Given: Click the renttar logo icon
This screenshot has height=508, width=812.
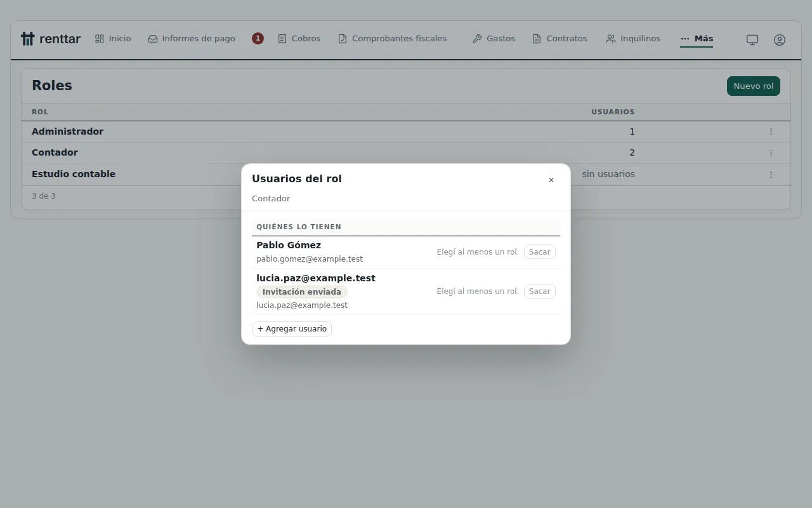Looking at the screenshot, I should 27,39.
